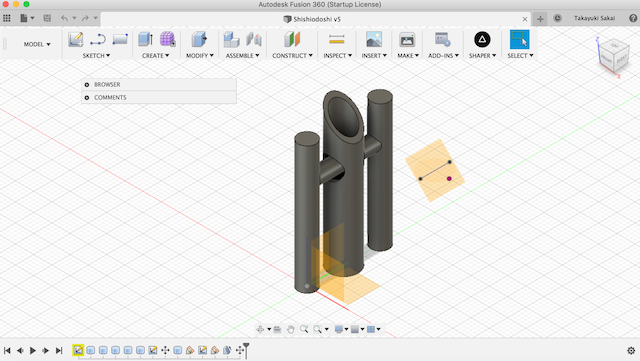Select the Press Pull tool
Screen dimensions: 640x361
199,40
